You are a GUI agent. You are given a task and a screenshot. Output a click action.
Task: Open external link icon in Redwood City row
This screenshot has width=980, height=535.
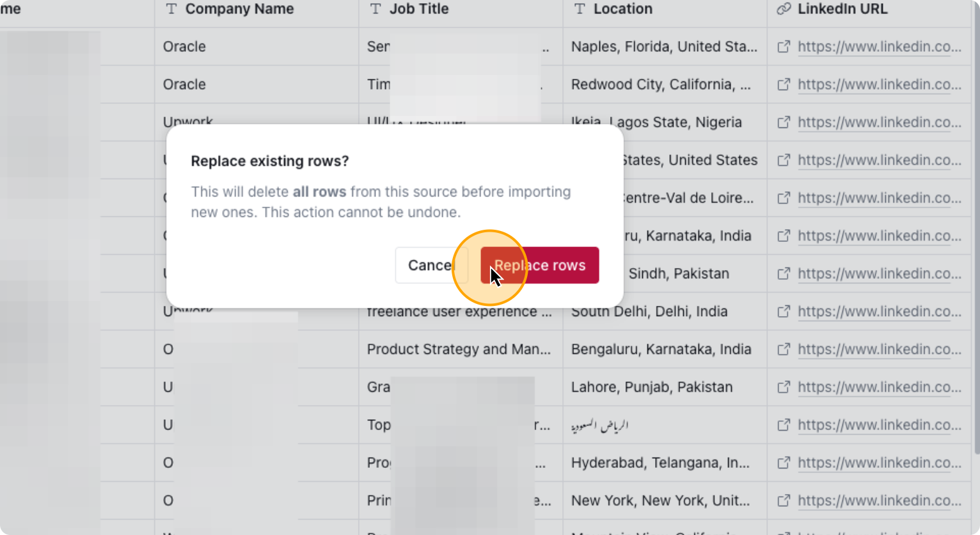[784, 84]
